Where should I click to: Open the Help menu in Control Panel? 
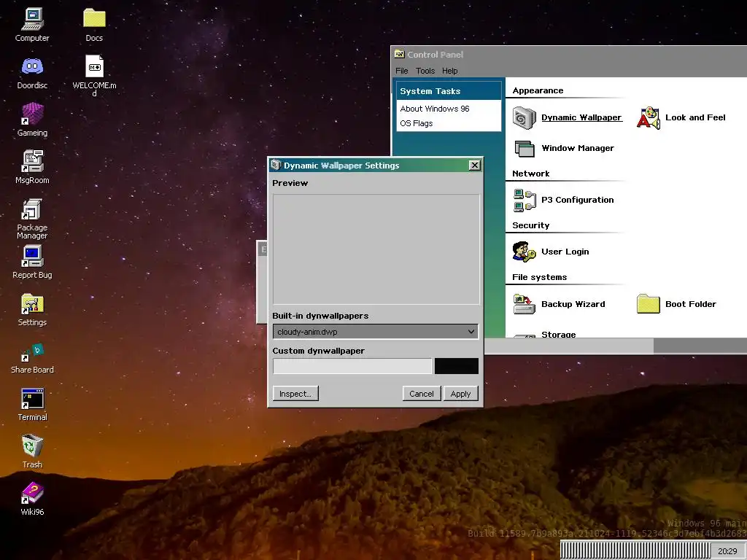pos(449,71)
